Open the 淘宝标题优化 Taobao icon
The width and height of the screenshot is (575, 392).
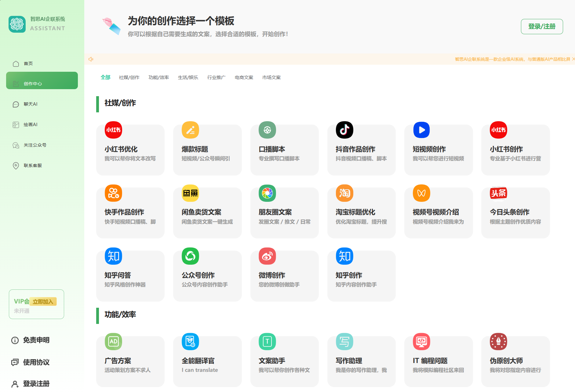pyautogui.click(x=344, y=193)
